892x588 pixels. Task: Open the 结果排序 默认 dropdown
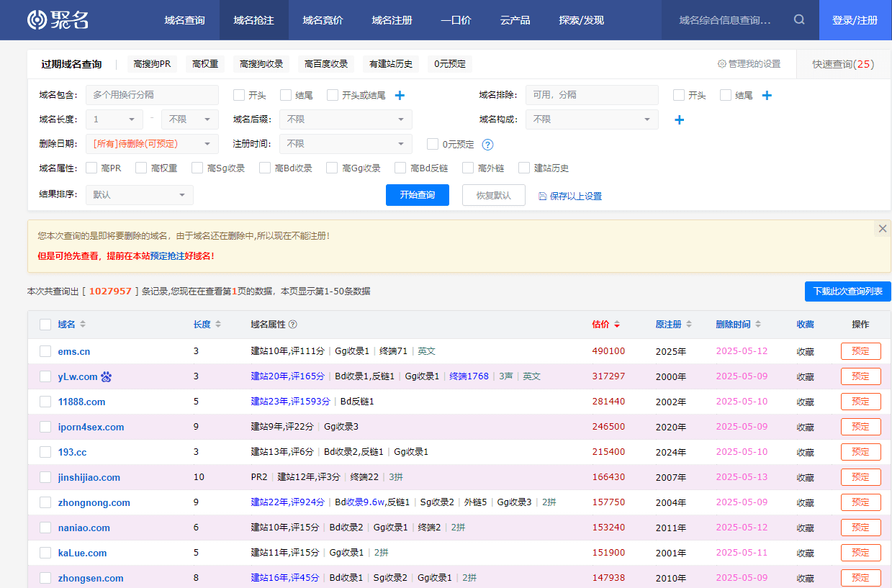click(139, 194)
